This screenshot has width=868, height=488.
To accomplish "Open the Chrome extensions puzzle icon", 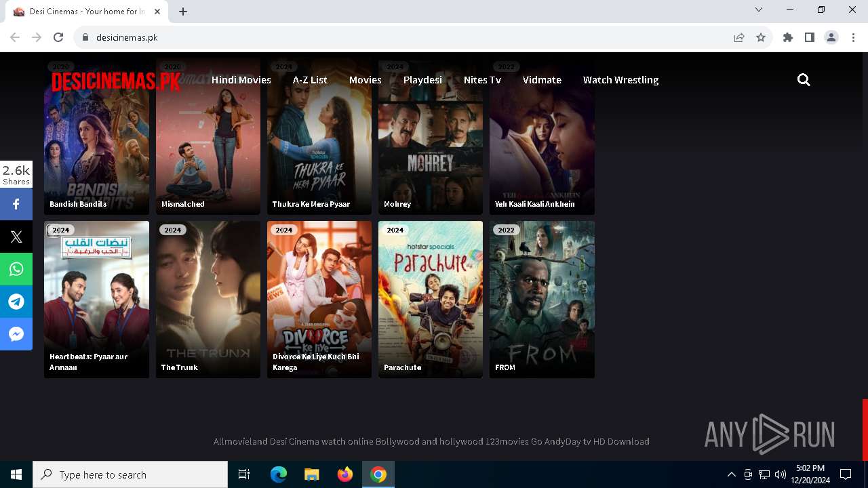I will tap(788, 37).
